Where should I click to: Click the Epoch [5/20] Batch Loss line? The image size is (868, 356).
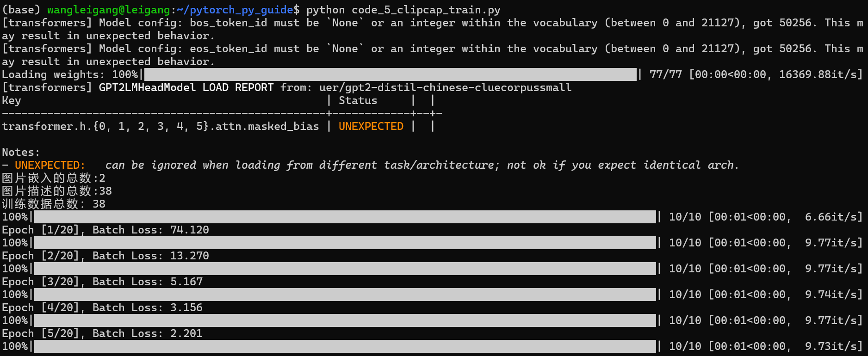tap(102, 333)
